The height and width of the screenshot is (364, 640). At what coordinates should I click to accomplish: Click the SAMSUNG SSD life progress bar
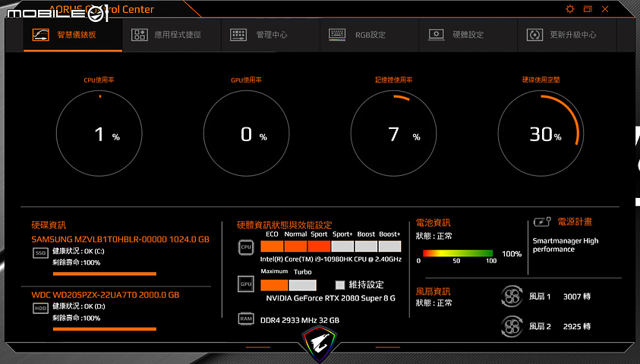point(105,274)
